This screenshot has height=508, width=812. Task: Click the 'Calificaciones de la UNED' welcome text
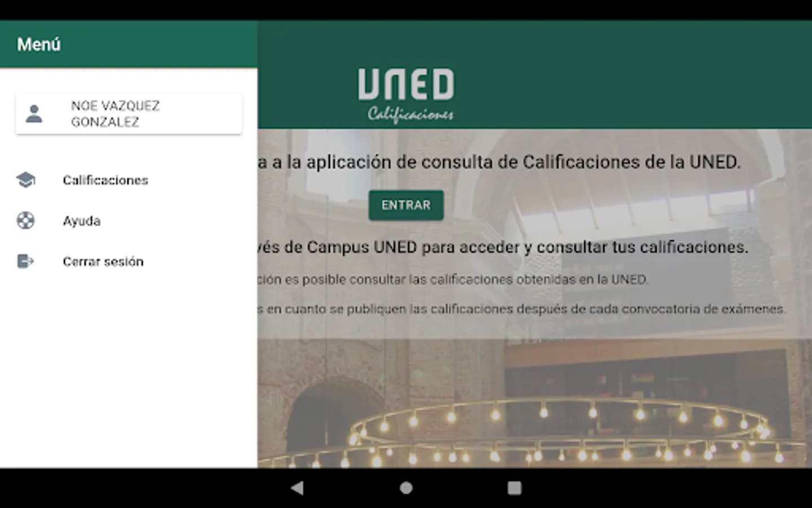point(631,163)
